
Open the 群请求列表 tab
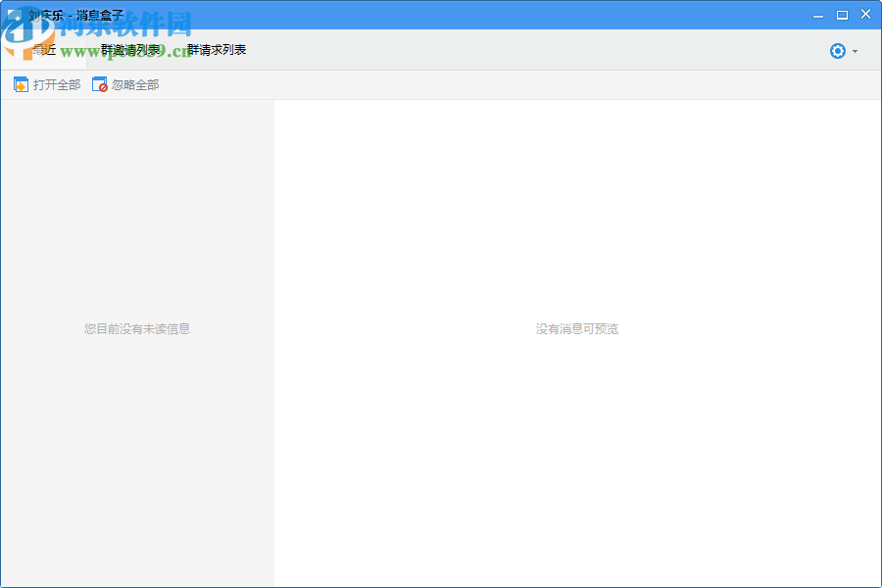point(217,50)
